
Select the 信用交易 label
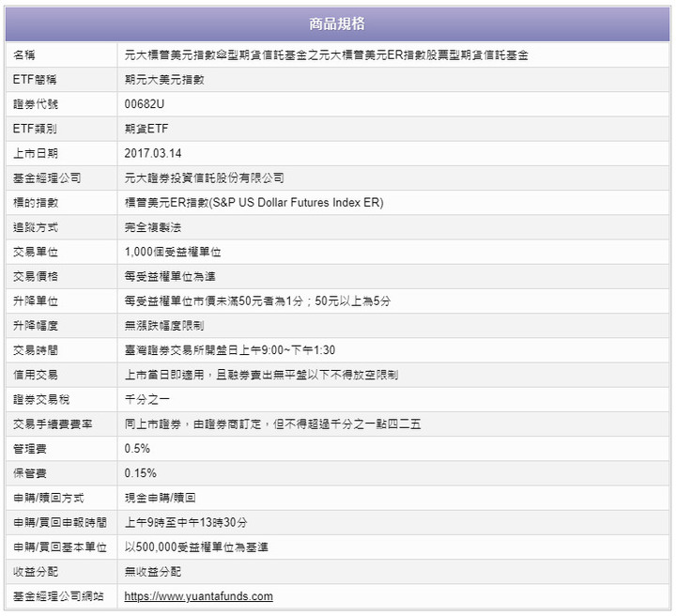pyautogui.click(x=36, y=375)
